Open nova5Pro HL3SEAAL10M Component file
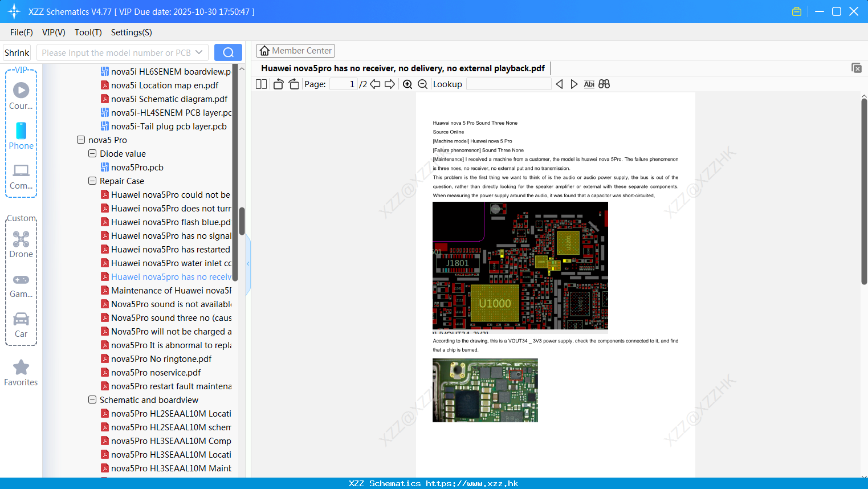 171,441
